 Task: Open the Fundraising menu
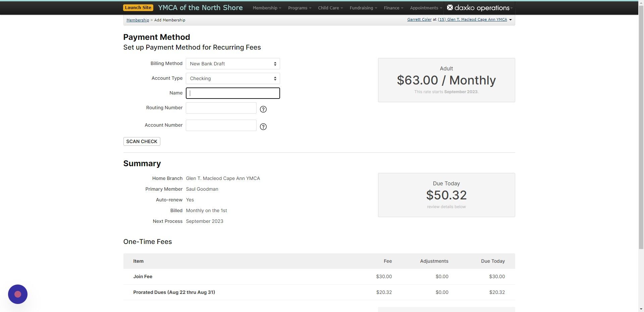[x=363, y=8]
